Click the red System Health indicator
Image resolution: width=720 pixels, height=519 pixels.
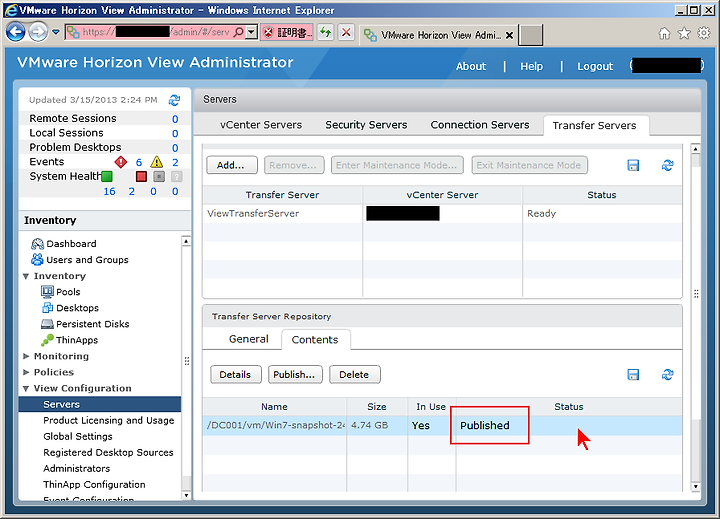coord(141,176)
